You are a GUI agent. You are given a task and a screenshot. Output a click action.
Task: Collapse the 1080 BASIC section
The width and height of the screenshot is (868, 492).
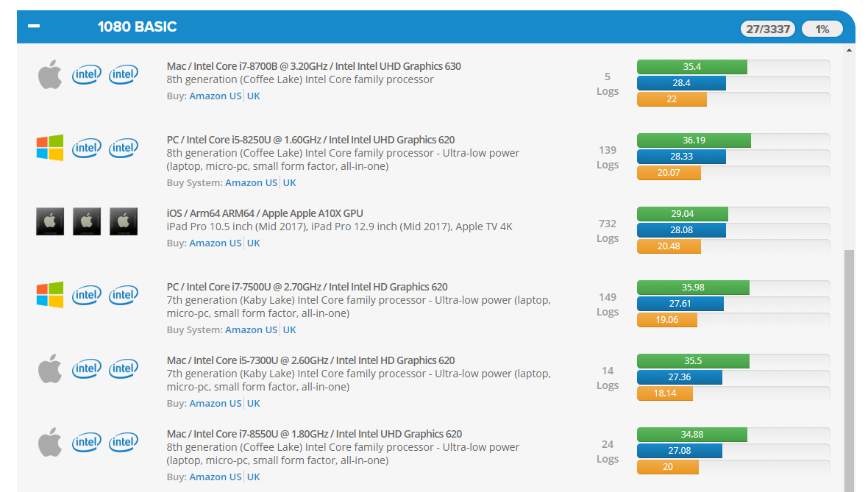tap(34, 26)
